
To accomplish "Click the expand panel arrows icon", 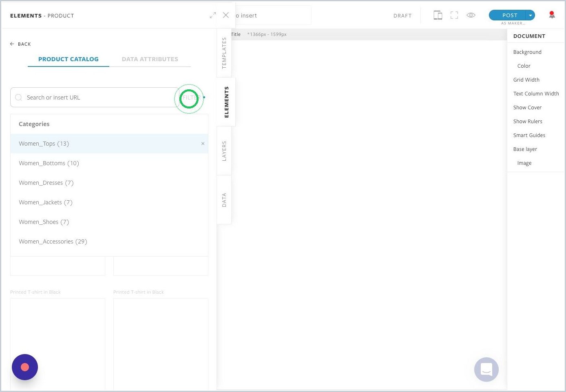I will pyautogui.click(x=213, y=15).
